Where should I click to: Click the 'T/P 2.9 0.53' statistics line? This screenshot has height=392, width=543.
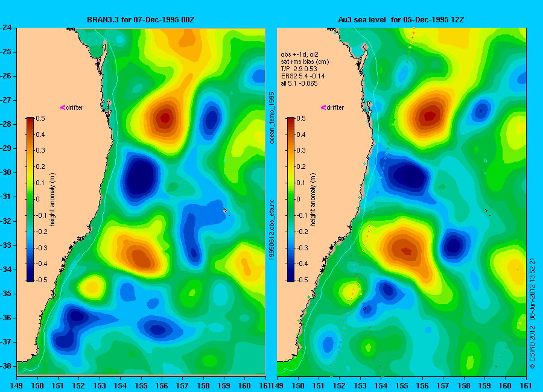[299, 69]
